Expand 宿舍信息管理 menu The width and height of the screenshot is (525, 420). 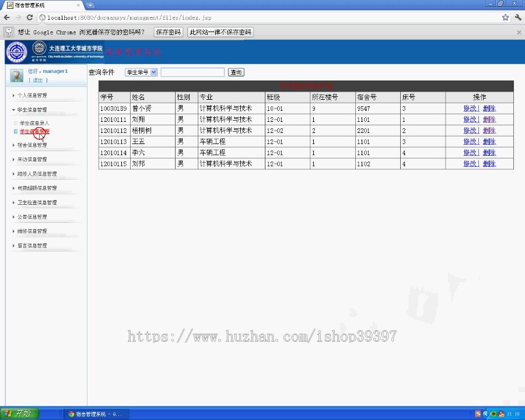tap(32, 145)
